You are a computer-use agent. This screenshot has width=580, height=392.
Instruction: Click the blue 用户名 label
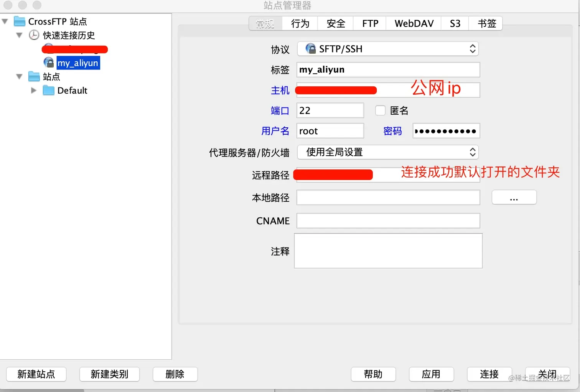[275, 131]
